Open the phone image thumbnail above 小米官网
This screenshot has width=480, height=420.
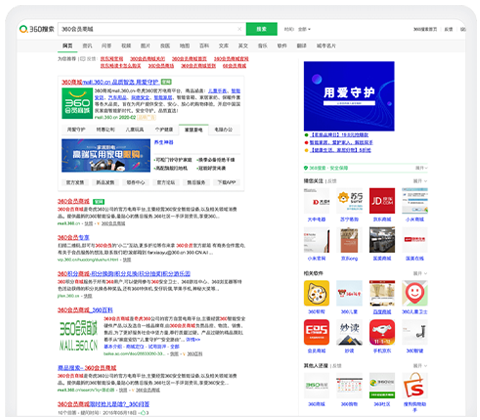[x=316, y=240]
